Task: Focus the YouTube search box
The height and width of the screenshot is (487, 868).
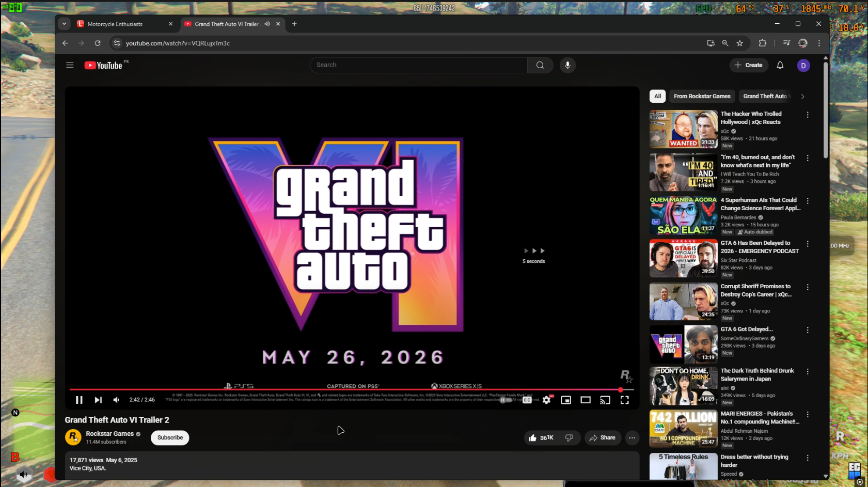Action: [419, 65]
